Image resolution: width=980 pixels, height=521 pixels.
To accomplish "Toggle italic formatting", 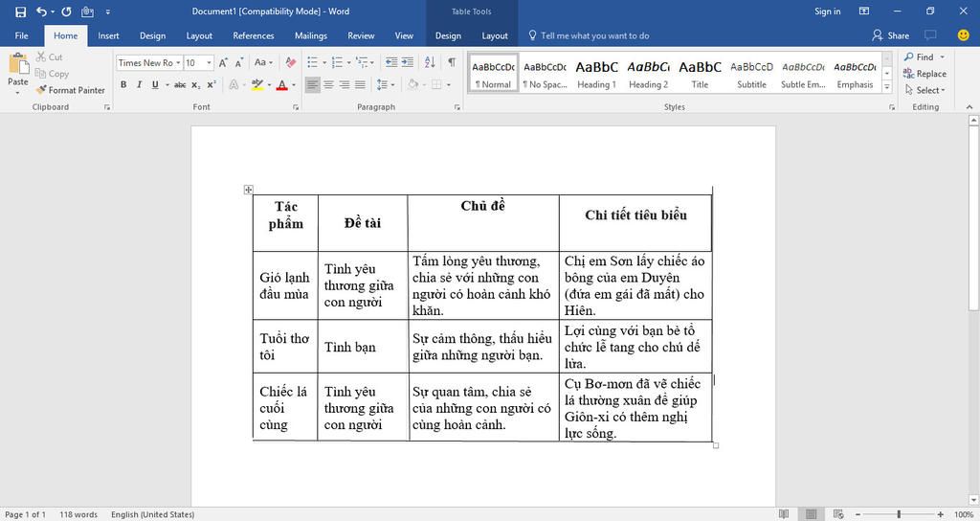I will [x=140, y=84].
